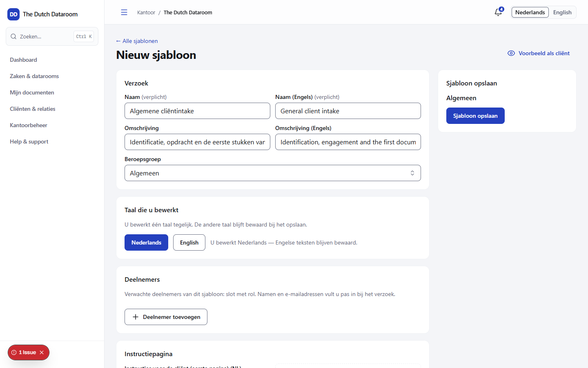This screenshot has width=588, height=368.
Task: Click the Omschrijving input field
Action: click(197, 142)
